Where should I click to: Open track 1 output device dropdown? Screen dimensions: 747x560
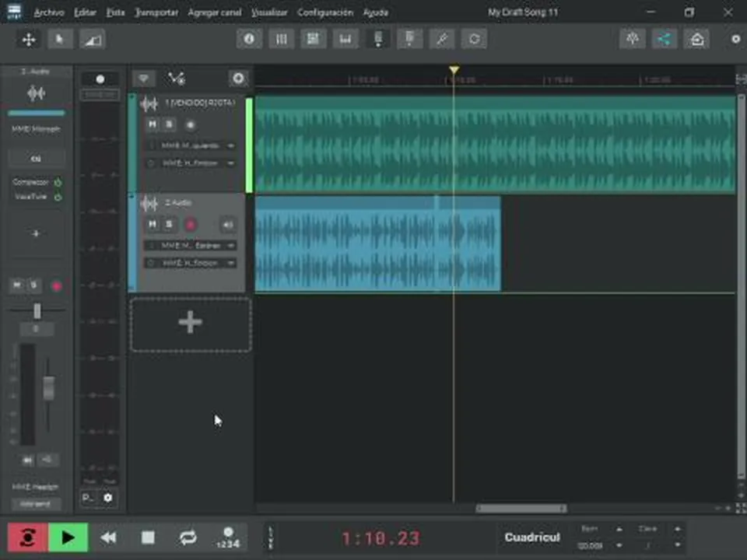click(190, 163)
